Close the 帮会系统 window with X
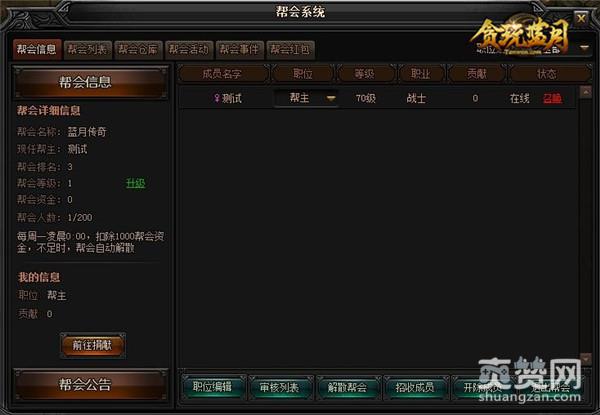 click(x=581, y=18)
